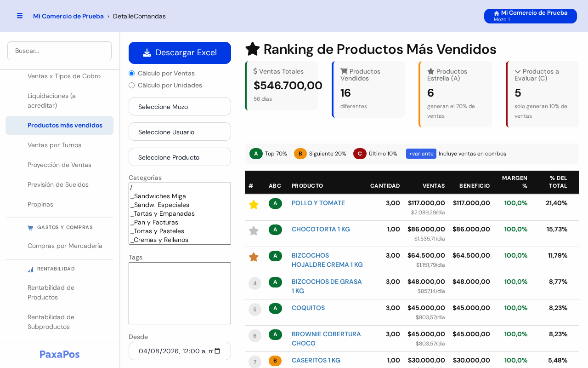Click the rank 4 badge for BIZCOCHOS DE GRASA
Viewport: 588px width, 368px height.
255,283
